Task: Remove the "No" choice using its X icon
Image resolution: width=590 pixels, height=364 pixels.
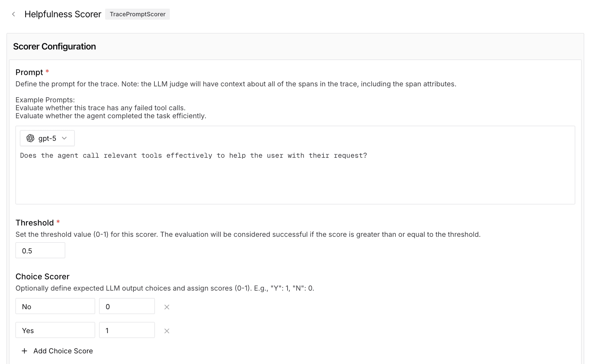Action: (167, 307)
